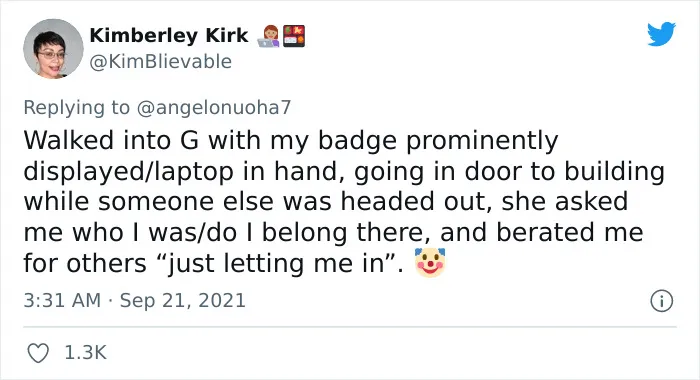Open the Kimberley Kirk display name

(169, 35)
